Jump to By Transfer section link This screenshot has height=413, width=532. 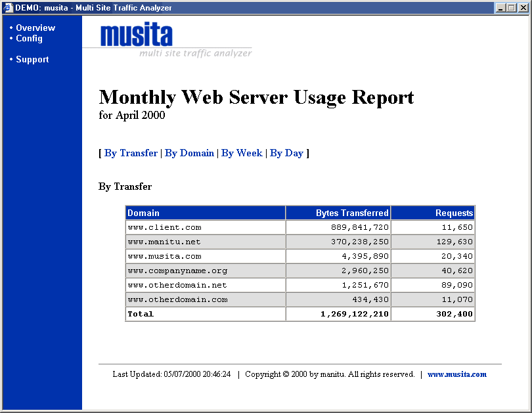pyautogui.click(x=131, y=153)
